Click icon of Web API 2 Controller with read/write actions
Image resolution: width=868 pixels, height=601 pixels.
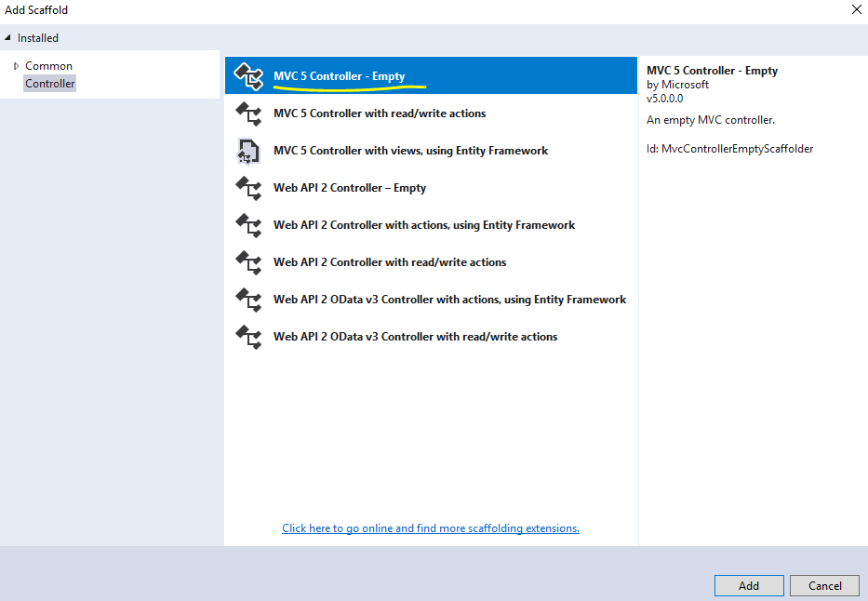coord(248,261)
